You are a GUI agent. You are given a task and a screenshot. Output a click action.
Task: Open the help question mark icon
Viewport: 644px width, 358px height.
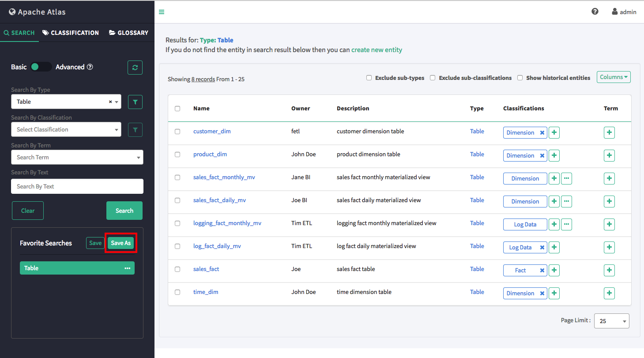point(595,11)
